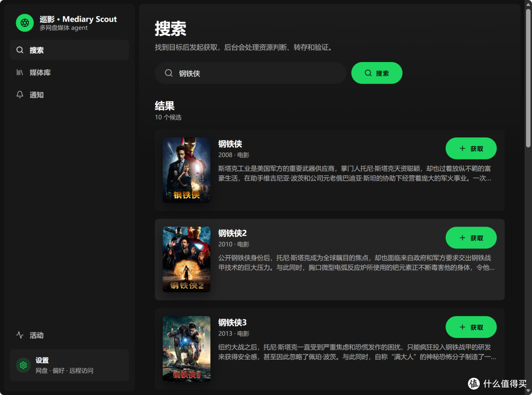The image size is (532, 395).
Task: Click the vertical scrollbar thumb on the right
Action: point(528,78)
